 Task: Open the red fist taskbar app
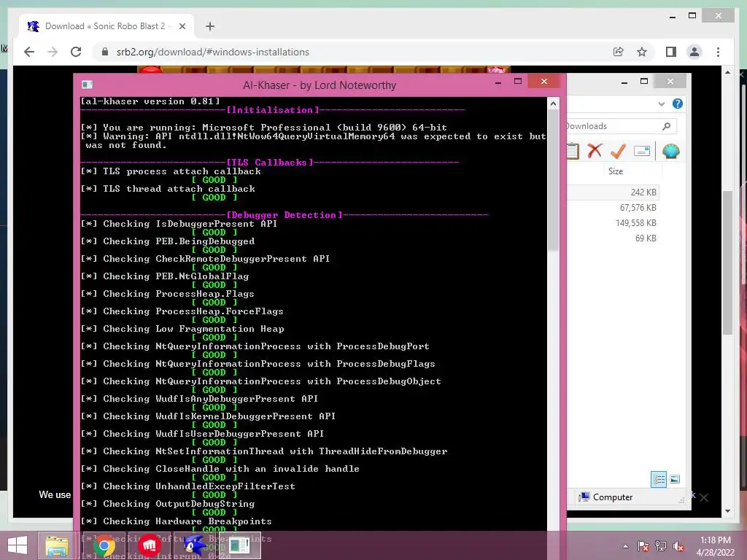pyautogui.click(x=149, y=545)
